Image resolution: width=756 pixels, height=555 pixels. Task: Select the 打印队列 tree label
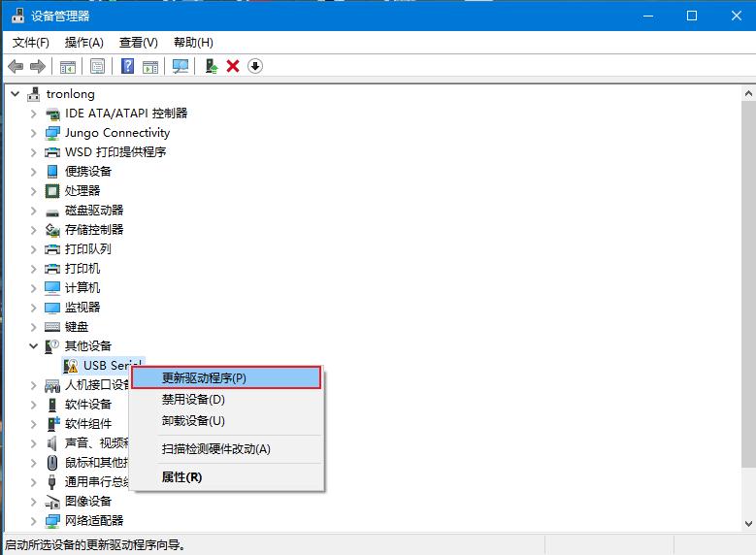88,249
